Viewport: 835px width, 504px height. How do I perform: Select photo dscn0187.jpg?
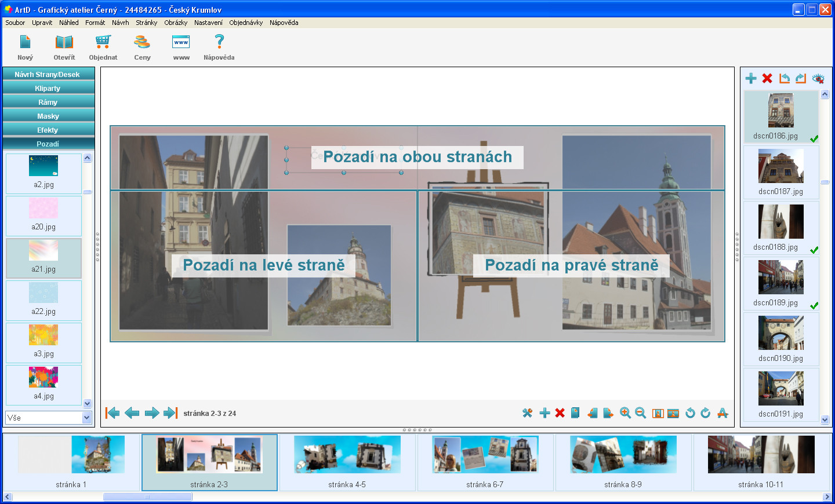click(781, 172)
